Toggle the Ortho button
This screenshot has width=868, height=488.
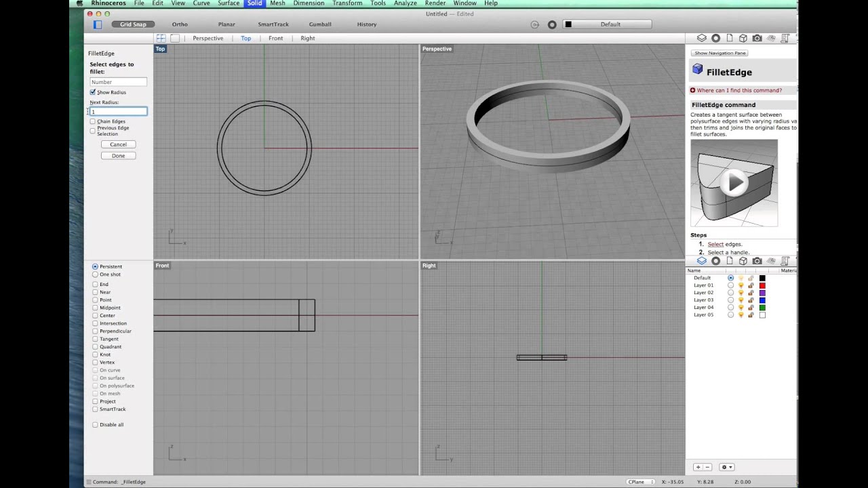[x=180, y=24]
